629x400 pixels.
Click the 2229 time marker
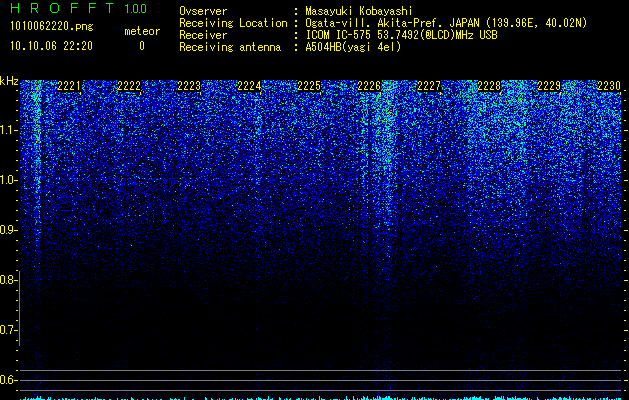(x=549, y=86)
